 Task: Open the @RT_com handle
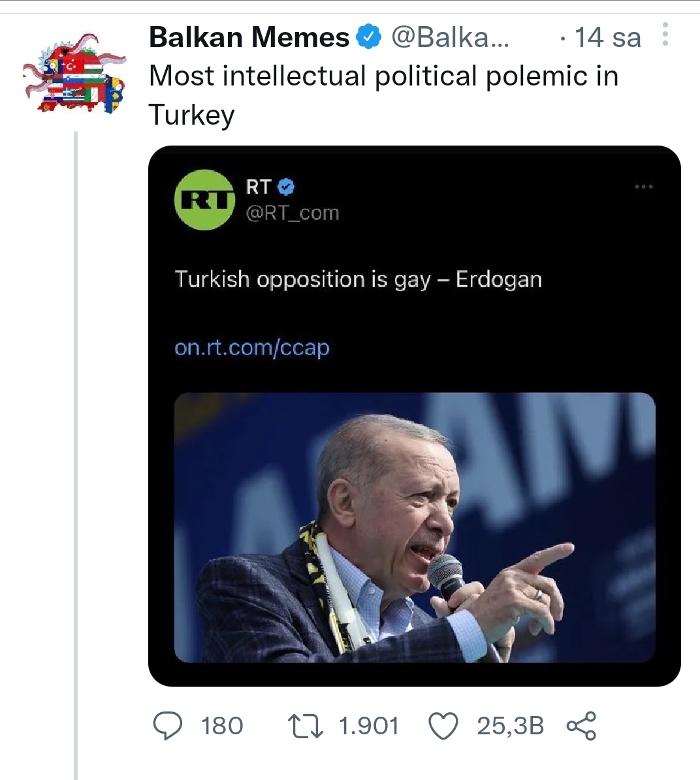[293, 213]
